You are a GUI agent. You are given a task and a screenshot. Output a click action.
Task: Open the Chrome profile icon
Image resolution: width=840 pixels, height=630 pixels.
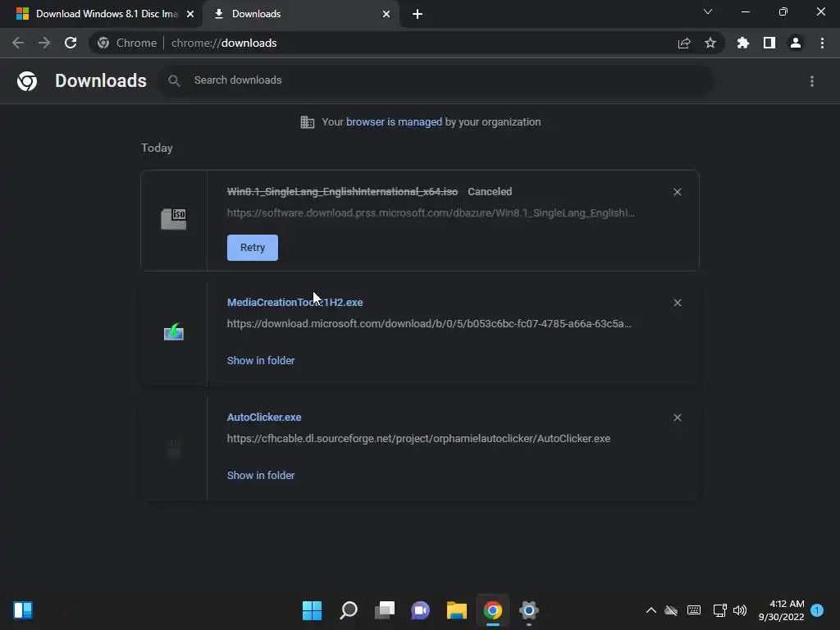[796, 43]
